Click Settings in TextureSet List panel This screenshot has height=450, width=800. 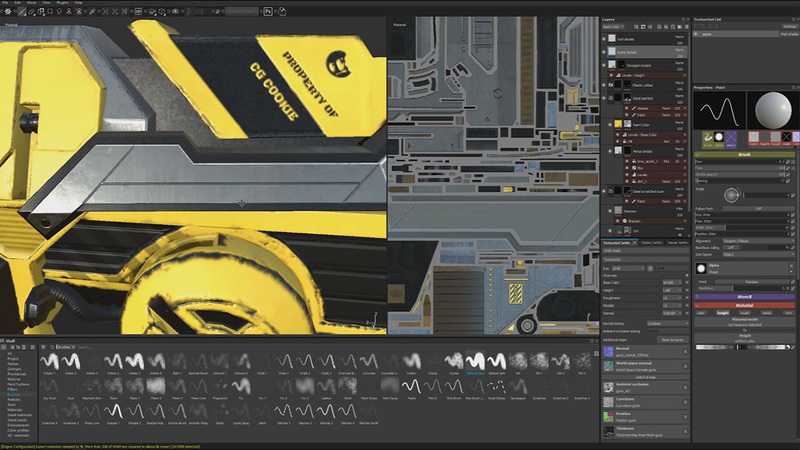(789, 27)
